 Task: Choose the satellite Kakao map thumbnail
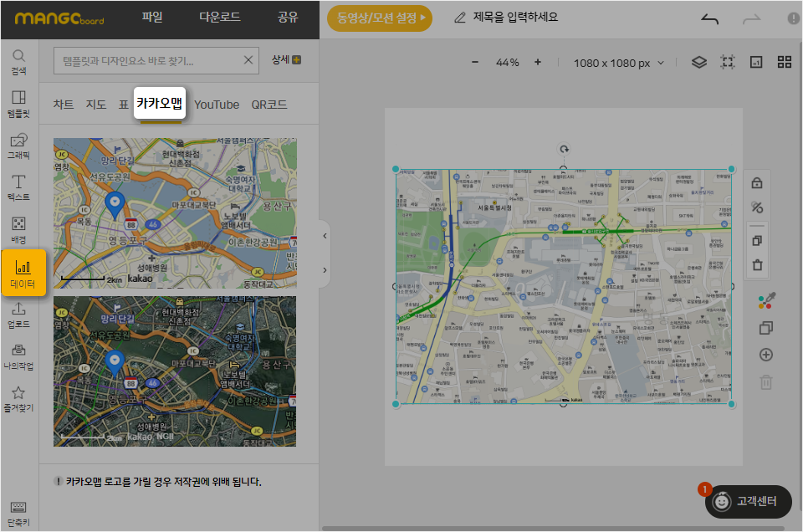(175, 371)
